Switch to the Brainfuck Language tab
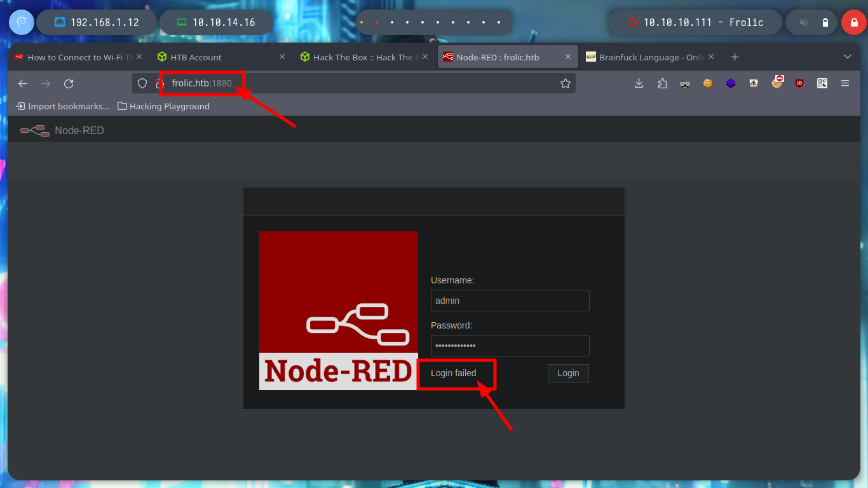This screenshot has width=868, height=488. 649,57
